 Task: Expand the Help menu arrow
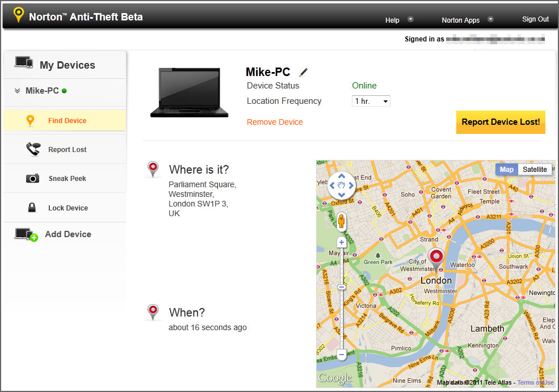[410, 19]
